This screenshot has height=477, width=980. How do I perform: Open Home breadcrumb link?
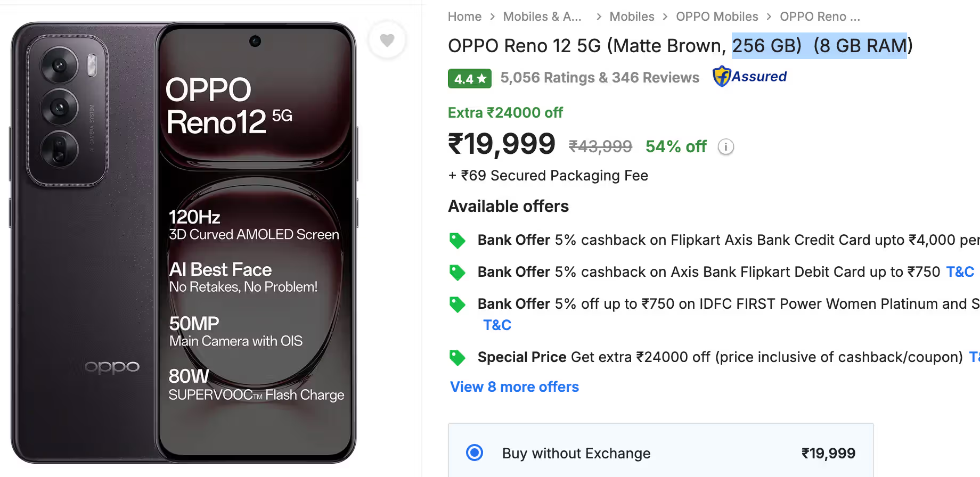pyautogui.click(x=464, y=17)
